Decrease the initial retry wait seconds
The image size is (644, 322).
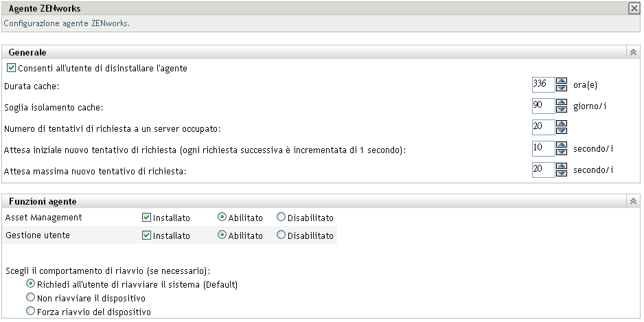tap(562, 152)
